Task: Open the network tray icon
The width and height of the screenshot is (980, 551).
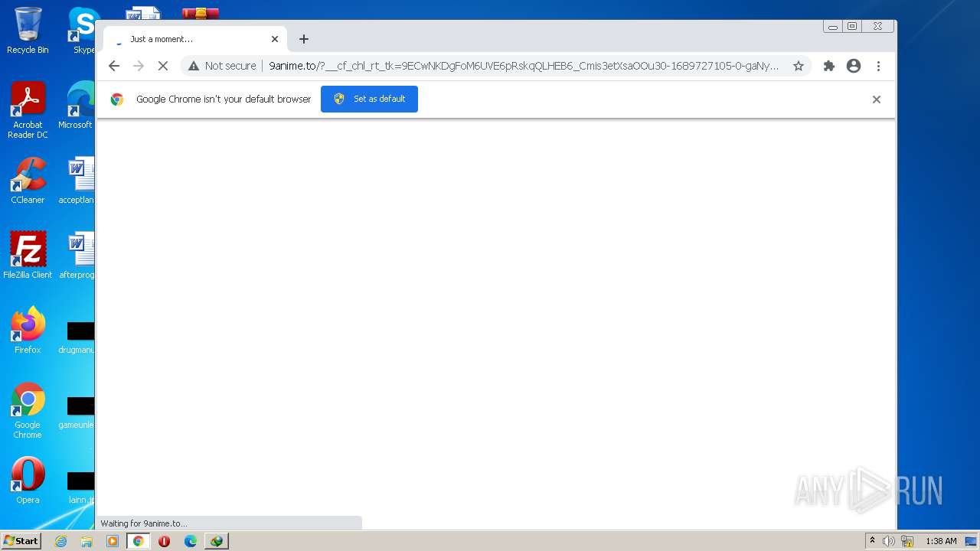Action: coord(907,541)
